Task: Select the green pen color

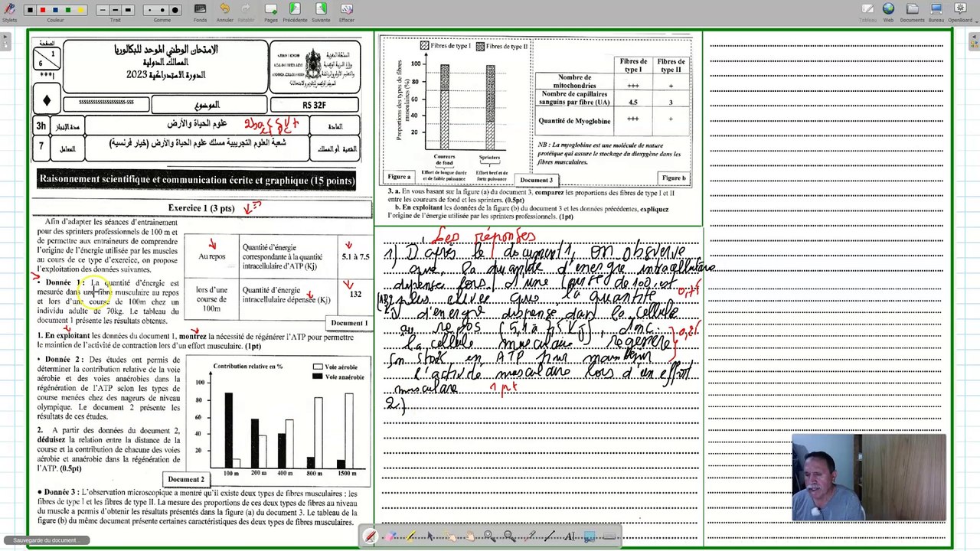Action: pos(67,10)
